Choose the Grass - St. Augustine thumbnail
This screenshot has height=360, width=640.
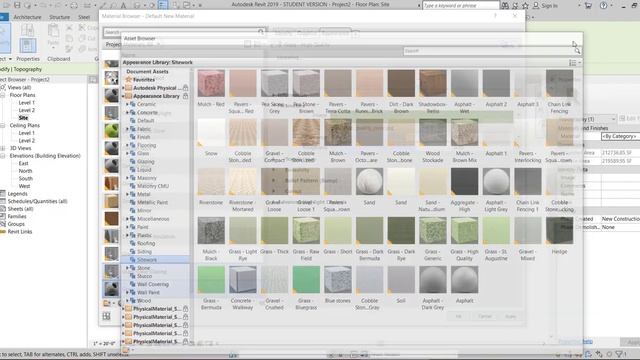tap(496, 231)
